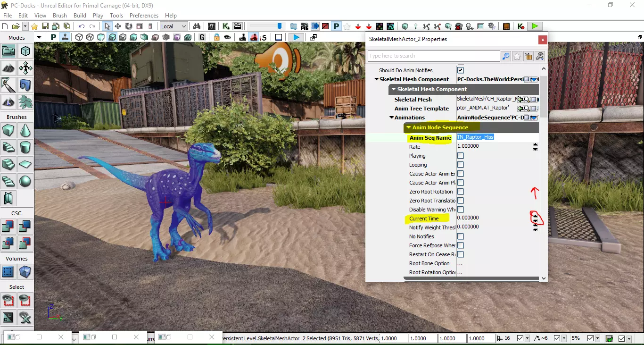Choose the Sphere brush builder

point(25,181)
